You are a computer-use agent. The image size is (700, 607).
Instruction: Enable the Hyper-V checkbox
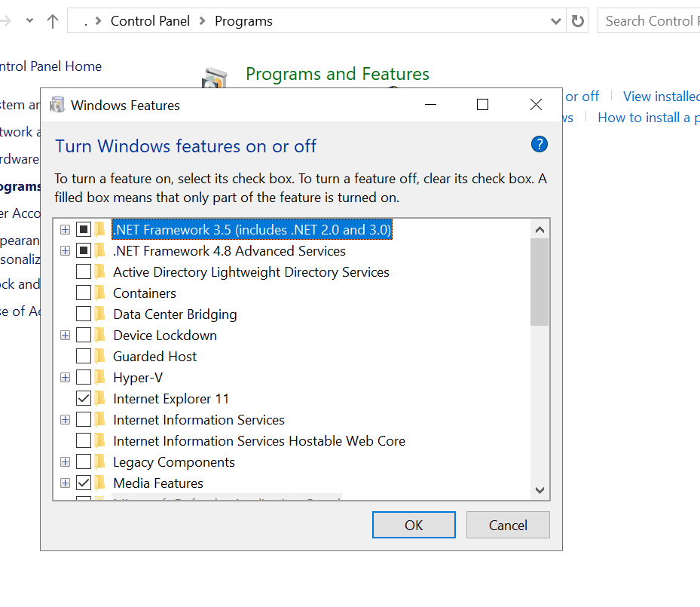point(84,378)
